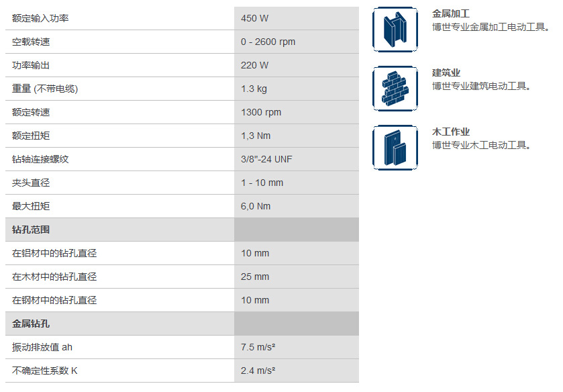Viewport: 563px width, 392px height.
Task: Select the 钻孔范围 section header row
Action: [x=182, y=230]
